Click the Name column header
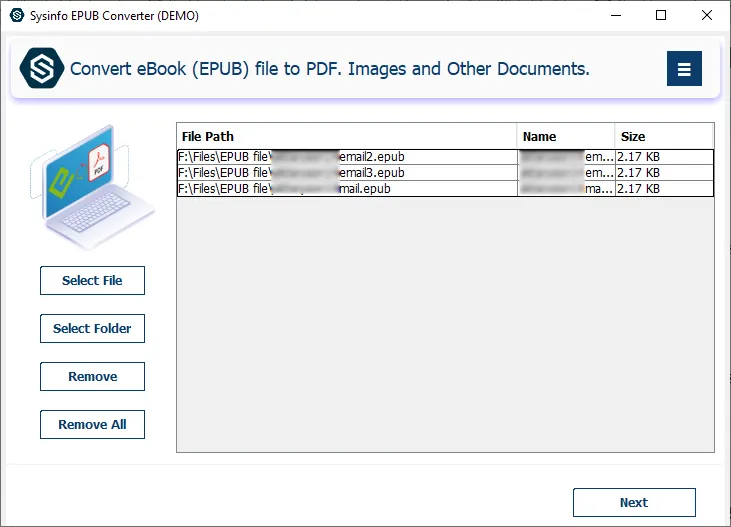The image size is (731, 527). pos(565,137)
